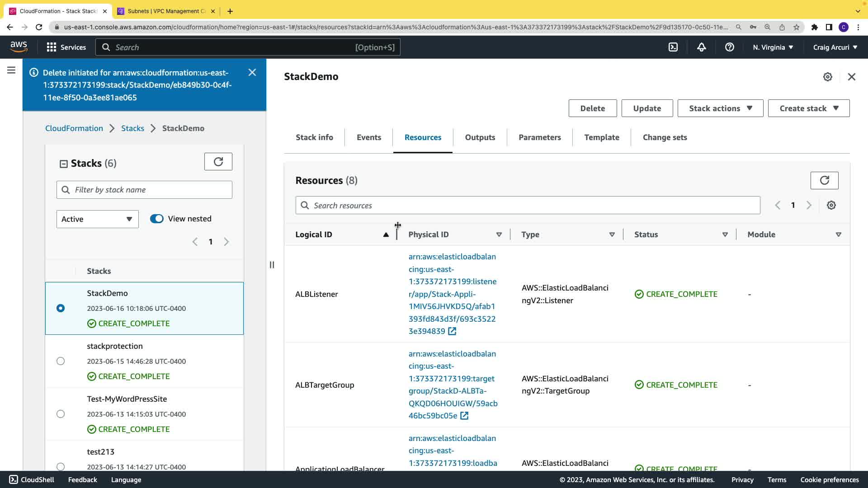Refresh the Resources table
The image size is (868, 488).
(x=824, y=181)
